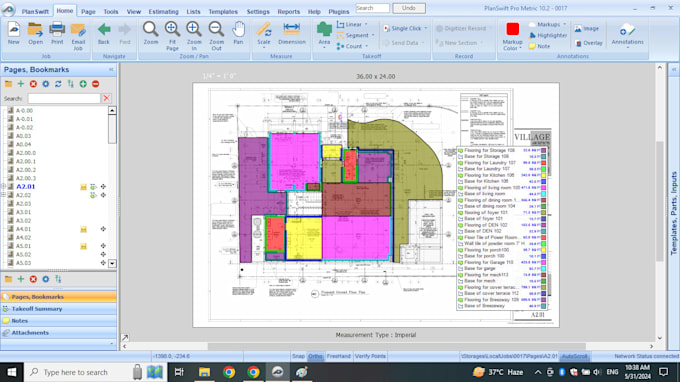Toggle visibility check for Flooring of DEN 102

point(461,225)
